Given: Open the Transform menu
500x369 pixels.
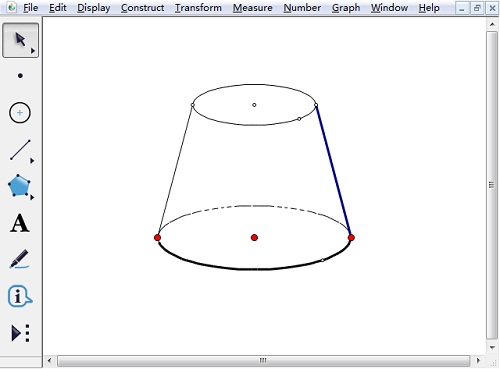Looking at the screenshot, I should pyautogui.click(x=198, y=8).
